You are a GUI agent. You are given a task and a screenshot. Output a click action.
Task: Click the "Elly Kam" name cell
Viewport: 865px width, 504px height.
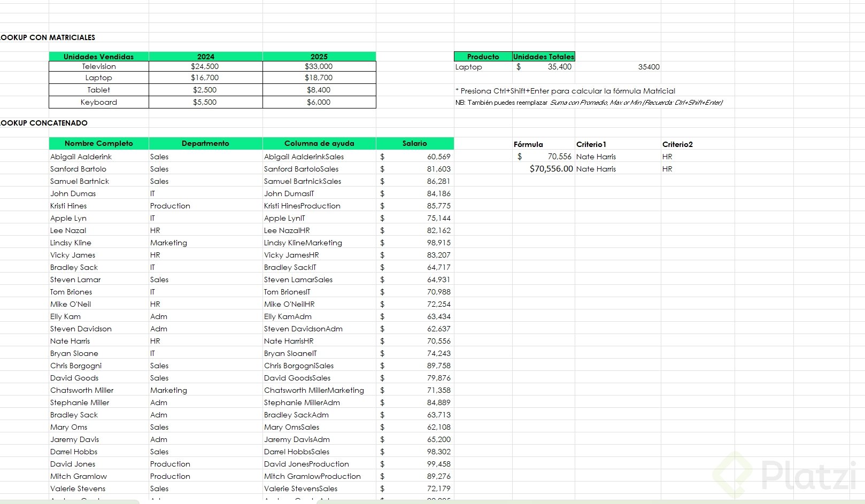[x=99, y=316]
